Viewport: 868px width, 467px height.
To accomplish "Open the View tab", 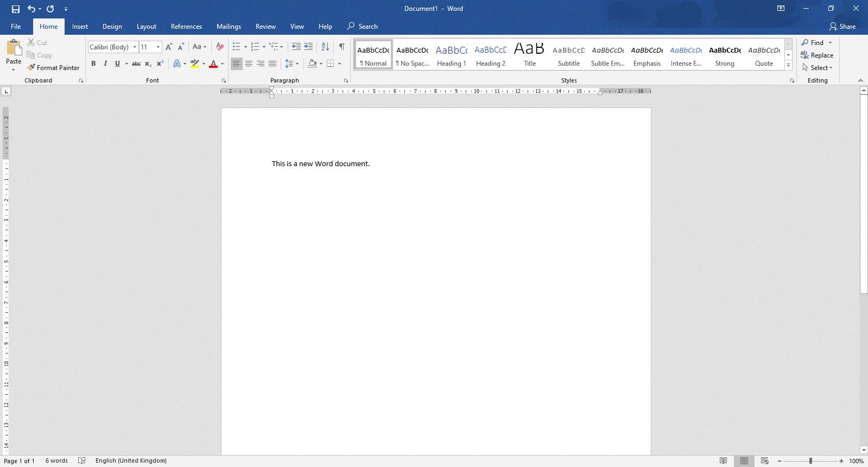I will [297, 26].
